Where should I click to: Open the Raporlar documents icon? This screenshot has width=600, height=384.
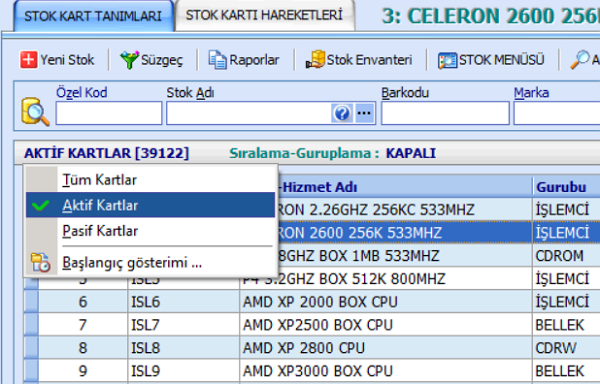tap(217, 60)
